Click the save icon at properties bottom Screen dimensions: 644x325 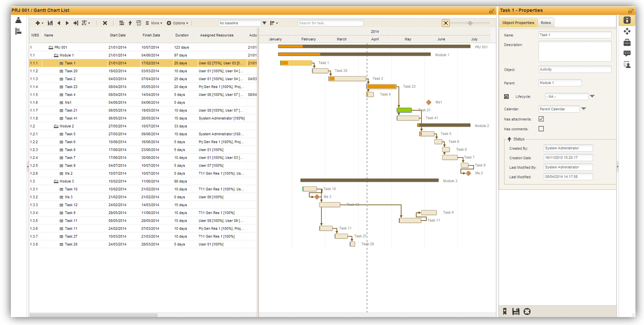click(516, 311)
